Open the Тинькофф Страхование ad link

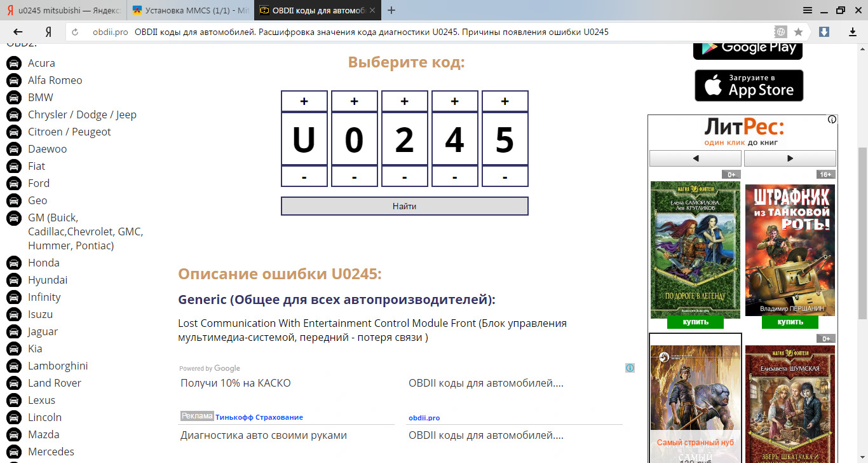point(259,417)
